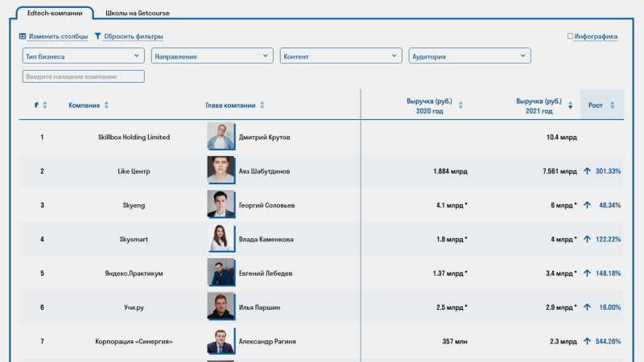Sort by Рост column arrows
This screenshot has height=362, width=644.
(x=613, y=105)
